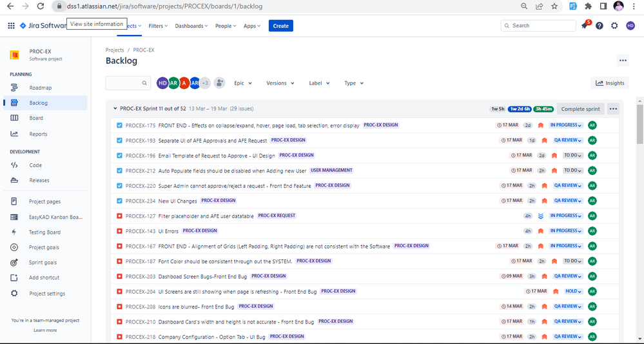Click the Search field in top bar
Screen dimensions: 644x344
point(538,25)
